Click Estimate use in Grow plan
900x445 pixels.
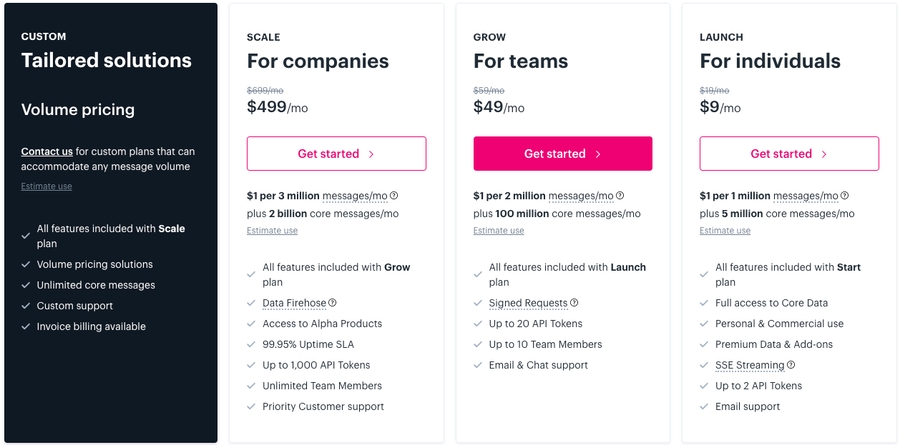point(498,231)
